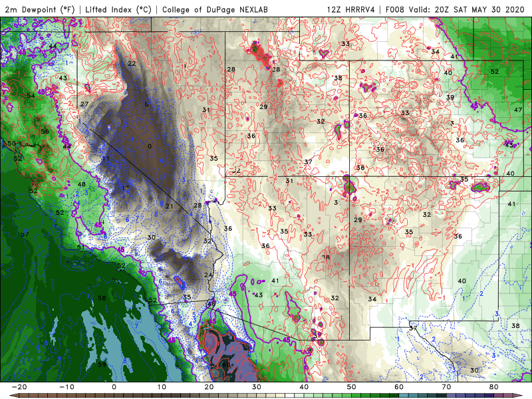Click the -20 label on the color scale
The image size is (532, 399).
pos(19,387)
